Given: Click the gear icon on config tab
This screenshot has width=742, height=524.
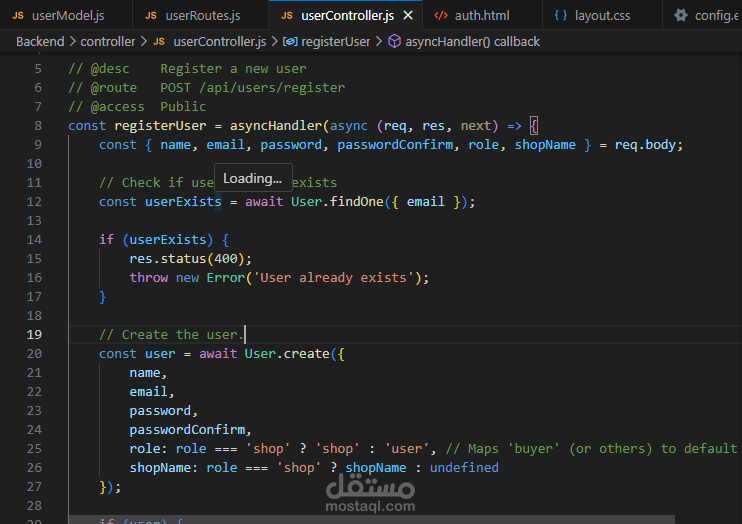Looking at the screenshot, I should click(x=680, y=16).
